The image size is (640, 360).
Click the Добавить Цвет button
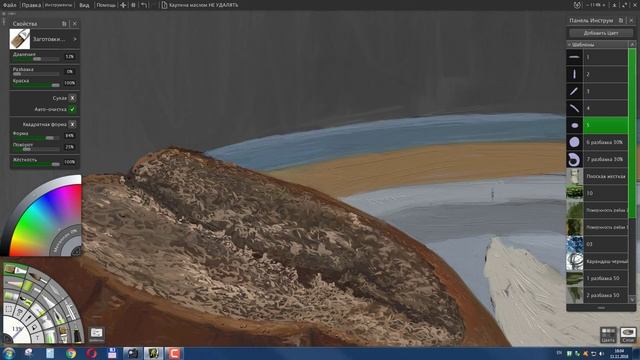(x=601, y=33)
